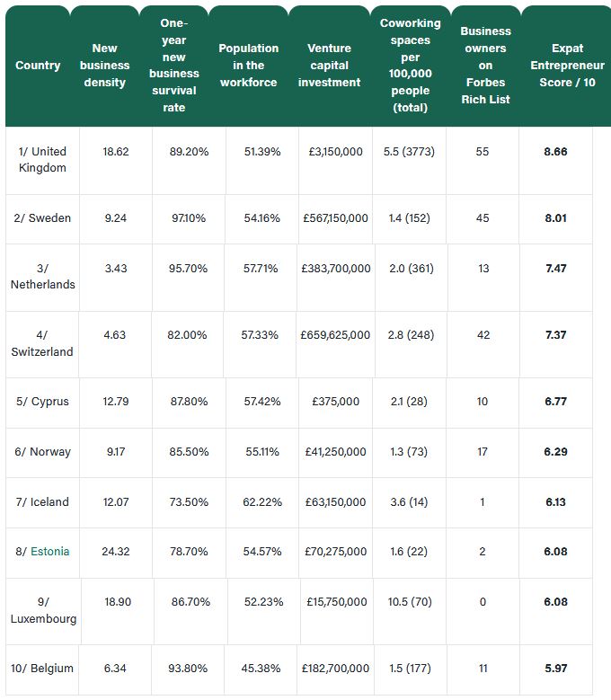The height and width of the screenshot is (700, 611).
Task: Click the Sweden score 8.01 cell
Action: 555,218
